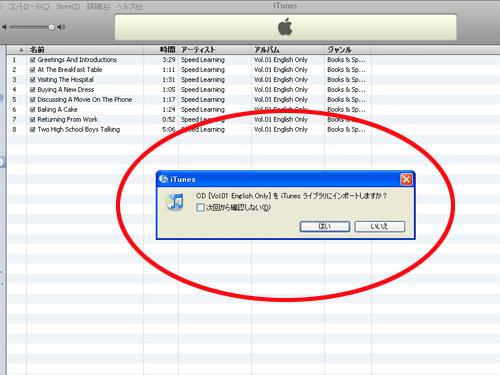Click Vol.01 English Only album in track 8 row
This screenshot has width=500, height=375.
coord(281,129)
